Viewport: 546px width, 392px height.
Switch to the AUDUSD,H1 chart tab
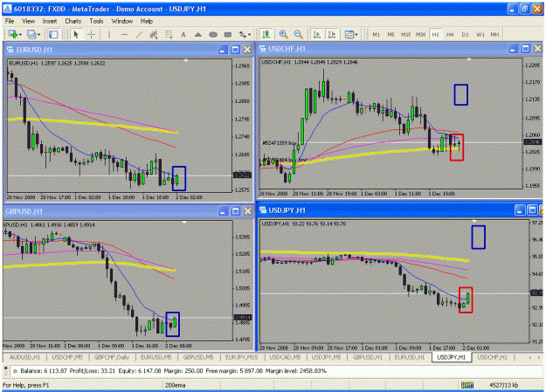pos(24,357)
